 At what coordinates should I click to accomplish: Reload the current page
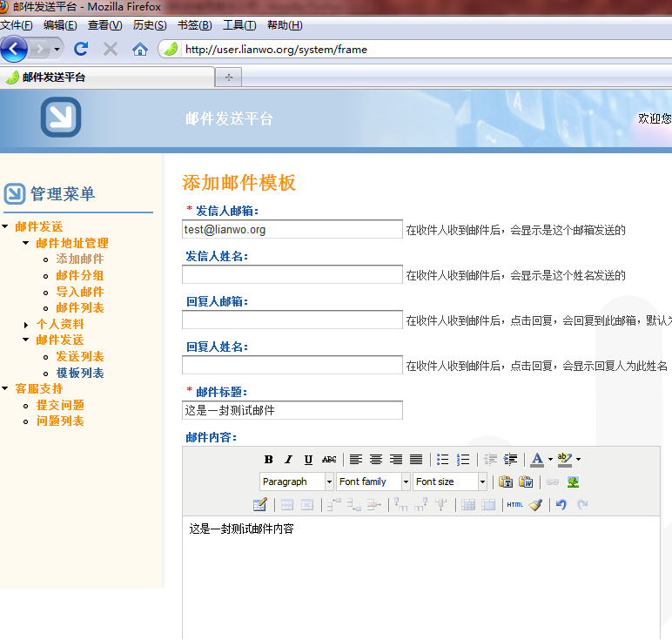[81, 50]
